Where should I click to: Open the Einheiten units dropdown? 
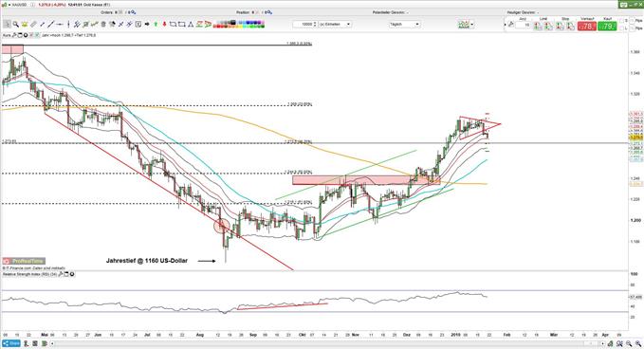[x=335, y=25]
